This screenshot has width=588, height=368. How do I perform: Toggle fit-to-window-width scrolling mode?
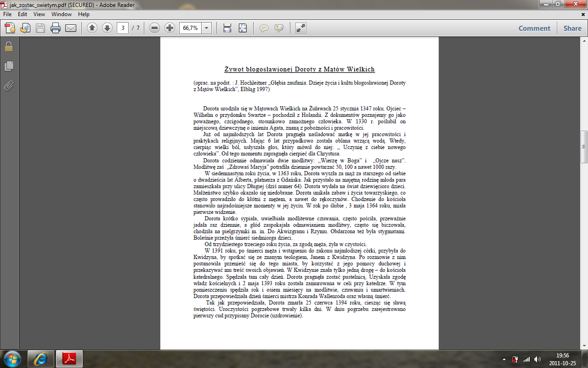click(227, 28)
